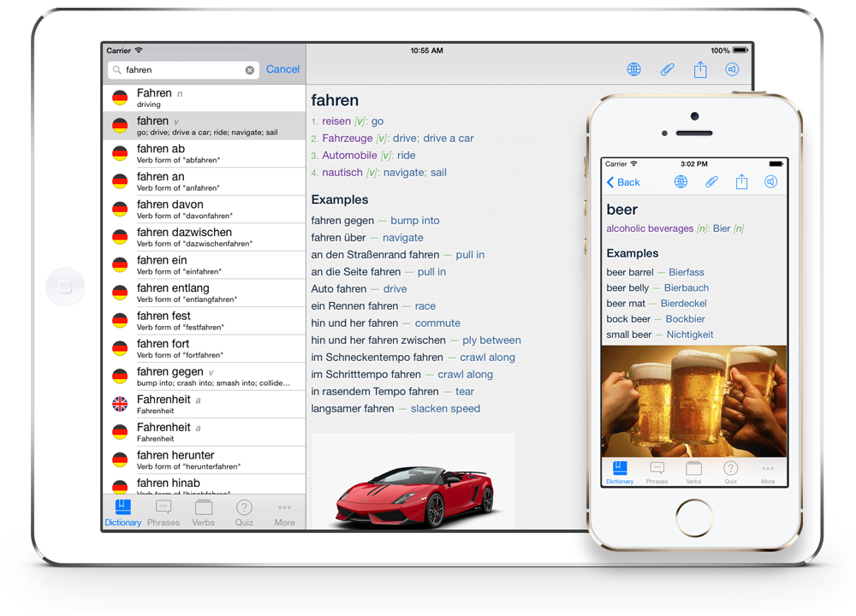
Task: Tap the magnifier icon in search field
Action: point(116,70)
